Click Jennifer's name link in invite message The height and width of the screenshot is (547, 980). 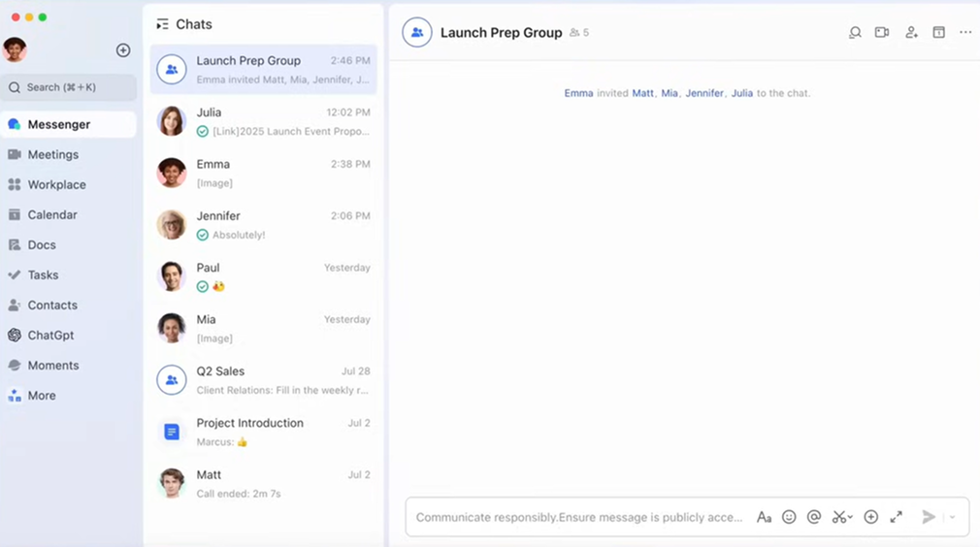tap(704, 93)
